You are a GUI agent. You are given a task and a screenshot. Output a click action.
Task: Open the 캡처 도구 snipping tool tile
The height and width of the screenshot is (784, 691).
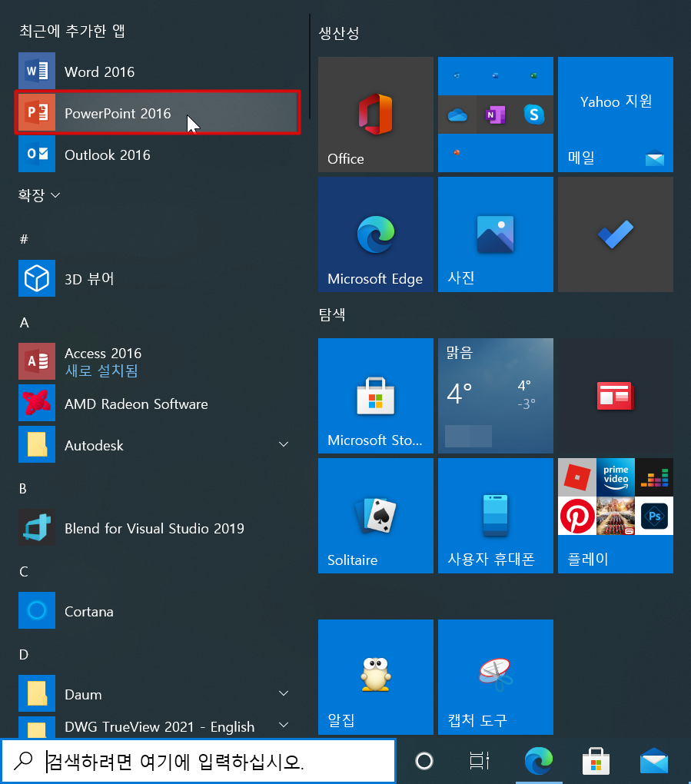496,677
